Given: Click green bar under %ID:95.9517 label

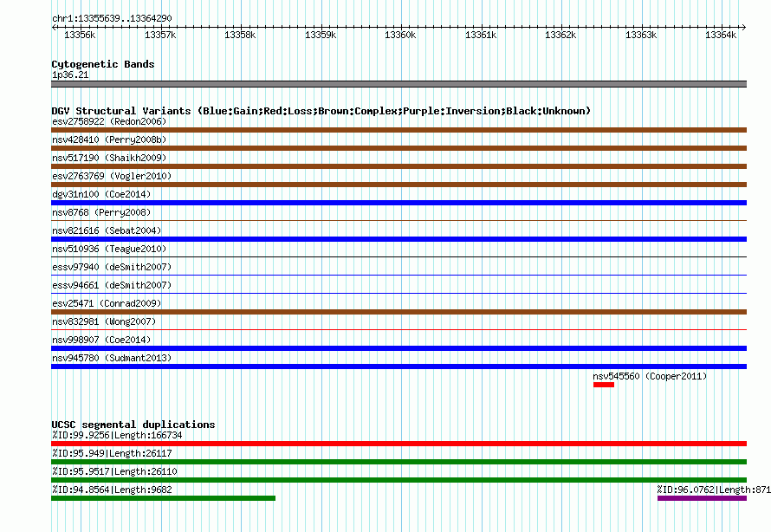Looking at the screenshot, I should tap(398, 480).
